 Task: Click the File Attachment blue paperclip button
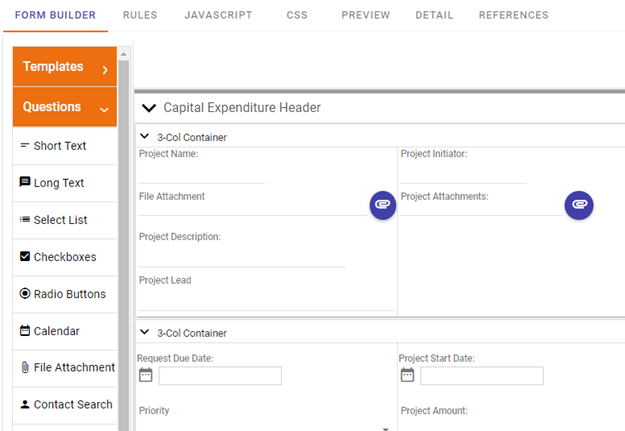(x=381, y=204)
